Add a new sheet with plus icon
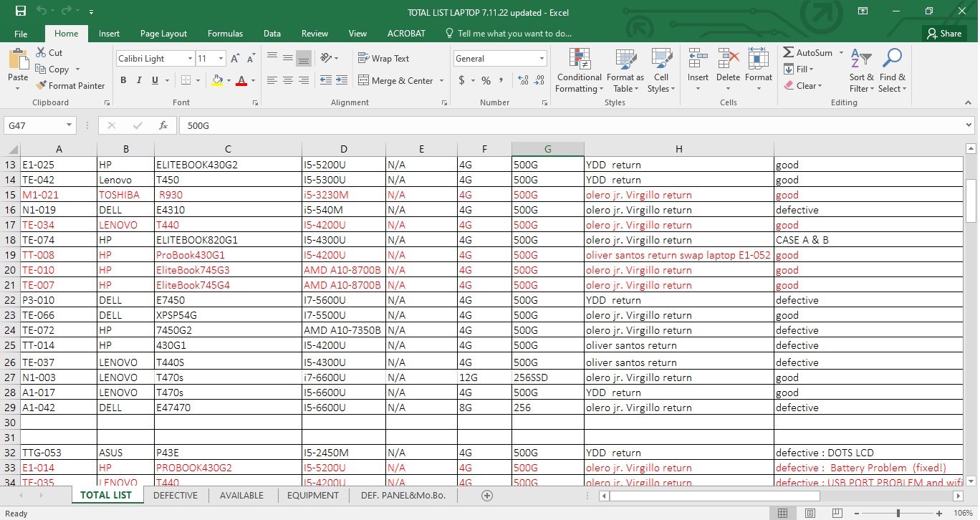Screen dimensions: 980x520 tap(487, 496)
